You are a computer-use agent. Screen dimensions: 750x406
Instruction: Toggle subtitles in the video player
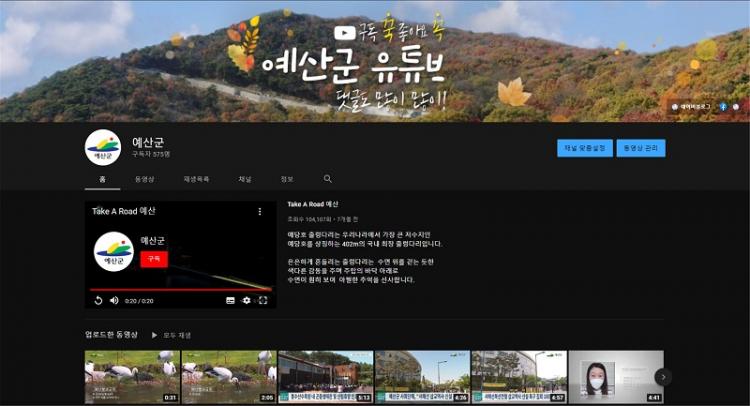pyautogui.click(x=230, y=300)
